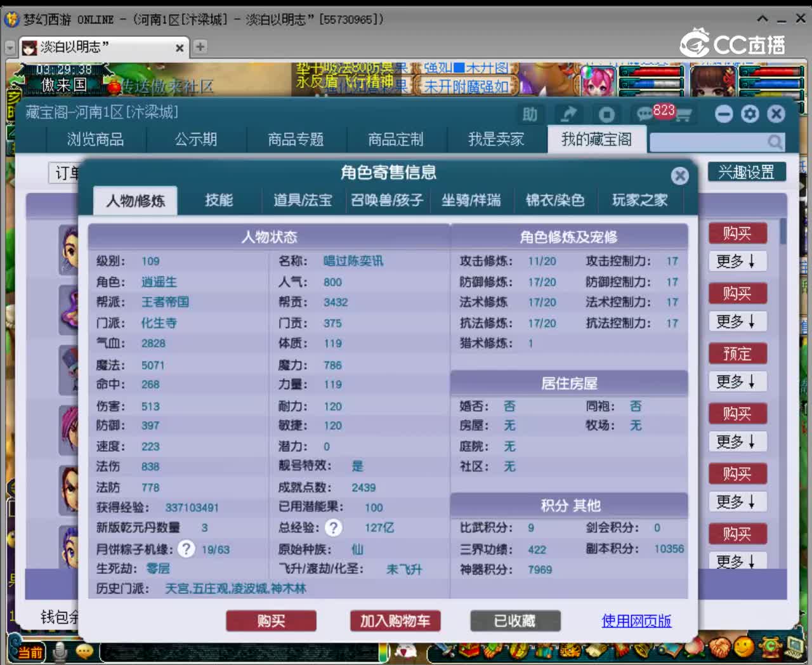Expand 更多 under the first 购买 button

[x=737, y=261]
